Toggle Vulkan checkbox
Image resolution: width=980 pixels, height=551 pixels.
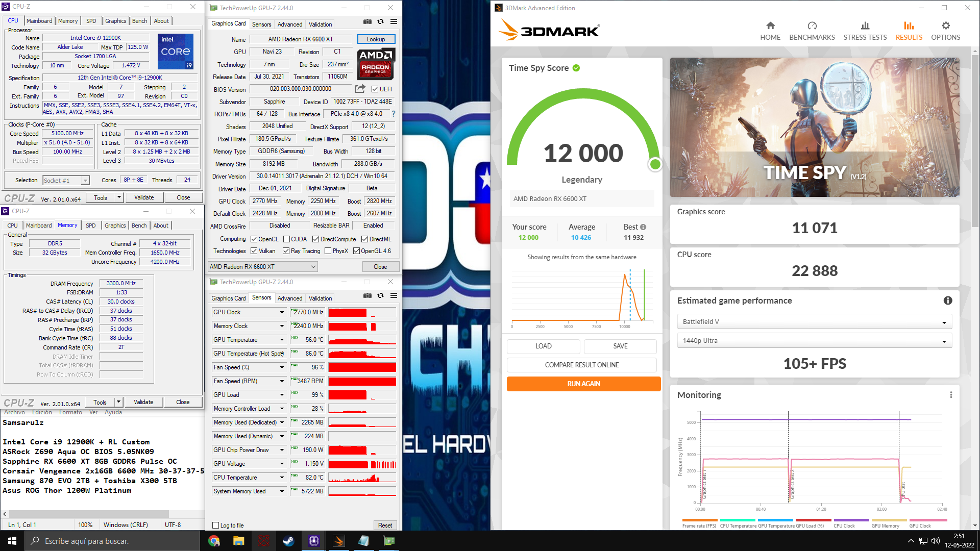coord(254,251)
